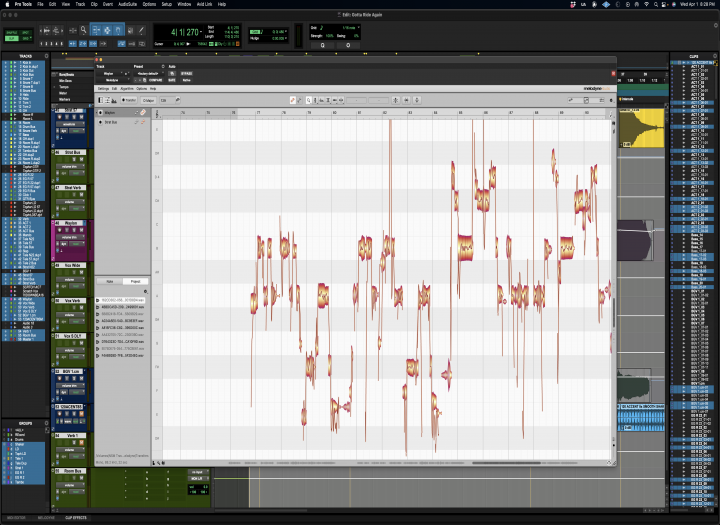
Task: Select the Strat Bus track in Melodyne
Action: pyautogui.click(x=112, y=121)
